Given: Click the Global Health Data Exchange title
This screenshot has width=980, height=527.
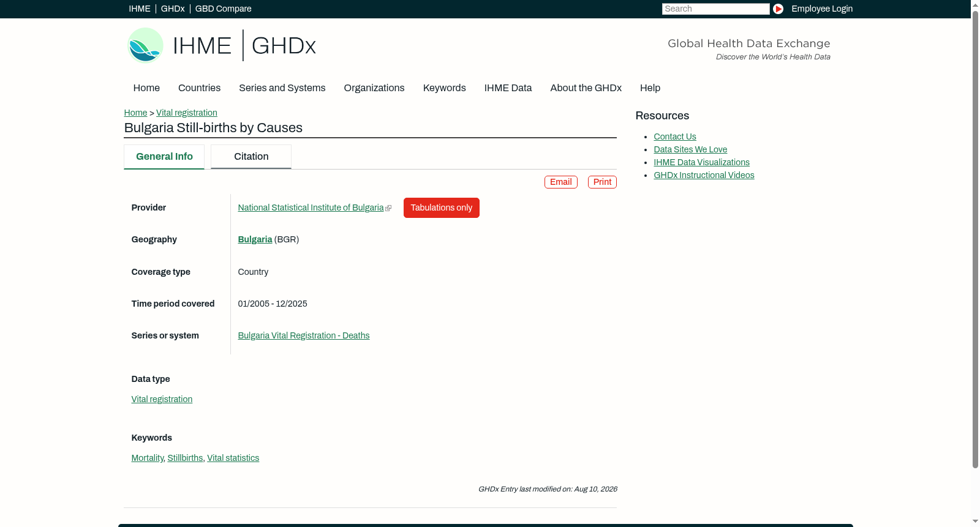Looking at the screenshot, I should (748, 43).
